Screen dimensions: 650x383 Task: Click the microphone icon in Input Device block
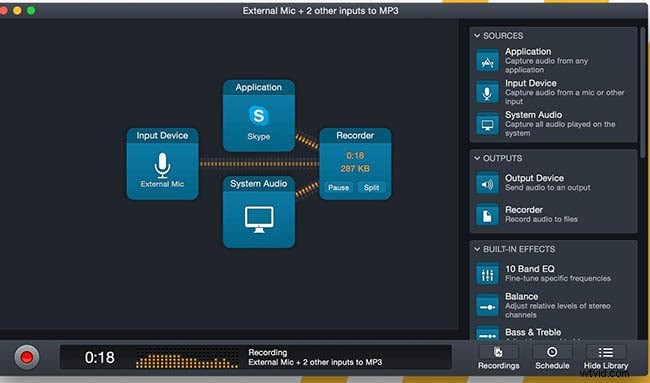click(162, 165)
